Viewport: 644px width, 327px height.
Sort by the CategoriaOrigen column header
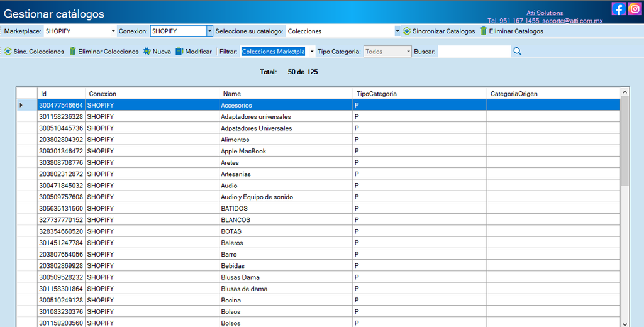click(553, 94)
